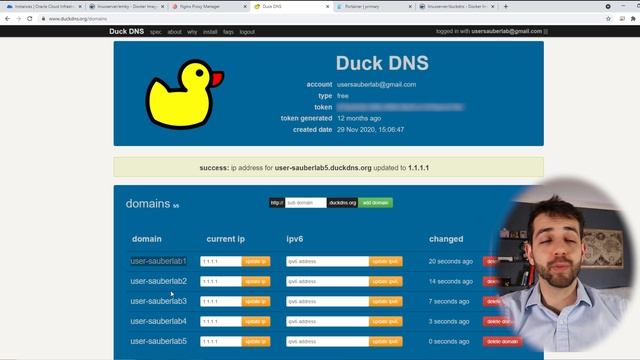The image size is (640, 360).
Task: Click the created date "29 Nov 2020" value
Action: [x=370, y=129]
